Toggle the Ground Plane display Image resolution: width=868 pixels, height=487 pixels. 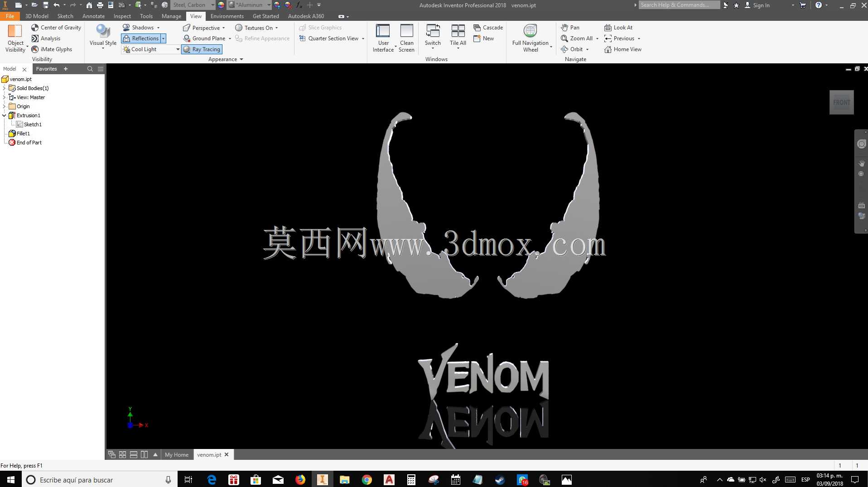[204, 38]
